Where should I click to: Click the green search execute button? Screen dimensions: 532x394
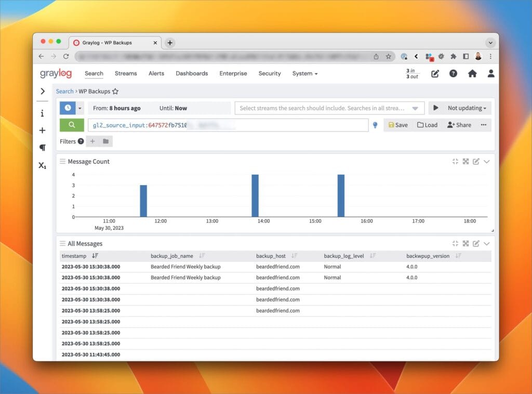point(72,125)
